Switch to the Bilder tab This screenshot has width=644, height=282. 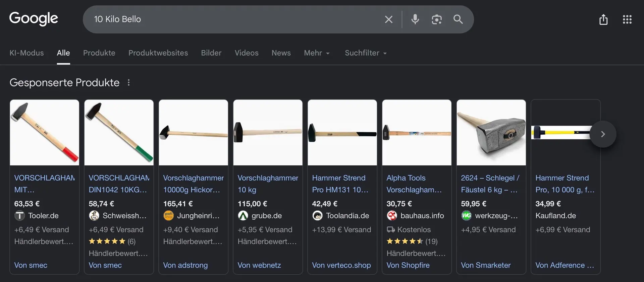[211, 53]
